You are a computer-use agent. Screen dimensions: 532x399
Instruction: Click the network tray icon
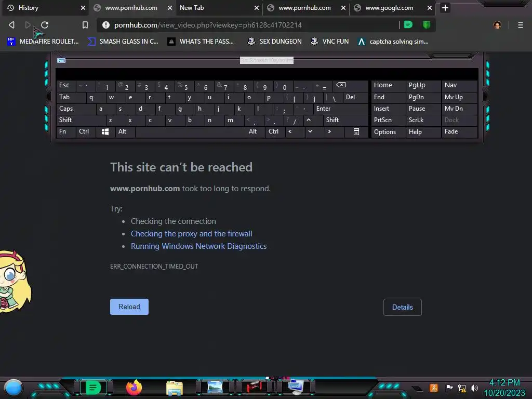(x=461, y=388)
